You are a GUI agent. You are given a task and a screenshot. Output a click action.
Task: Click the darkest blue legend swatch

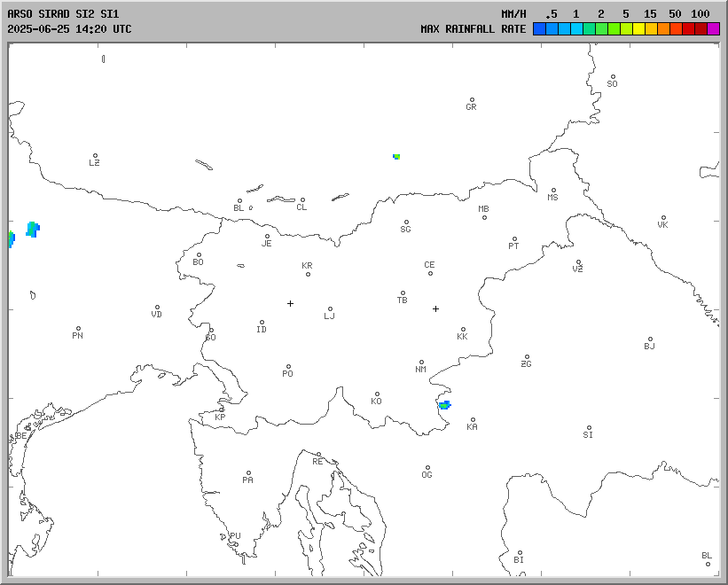point(539,29)
